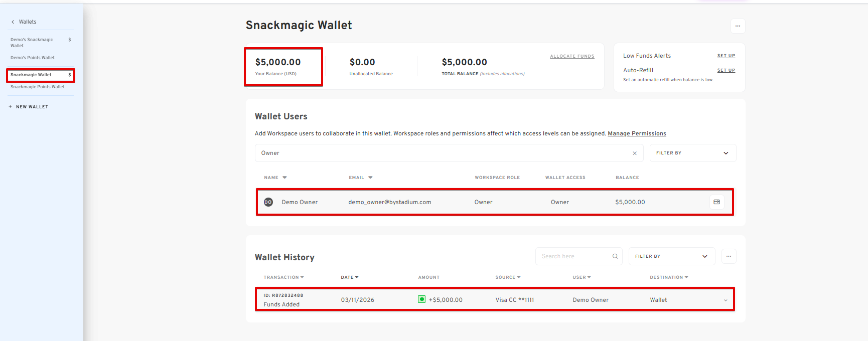
Task: Clear the Owner search field with X
Action: (x=634, y=153)
